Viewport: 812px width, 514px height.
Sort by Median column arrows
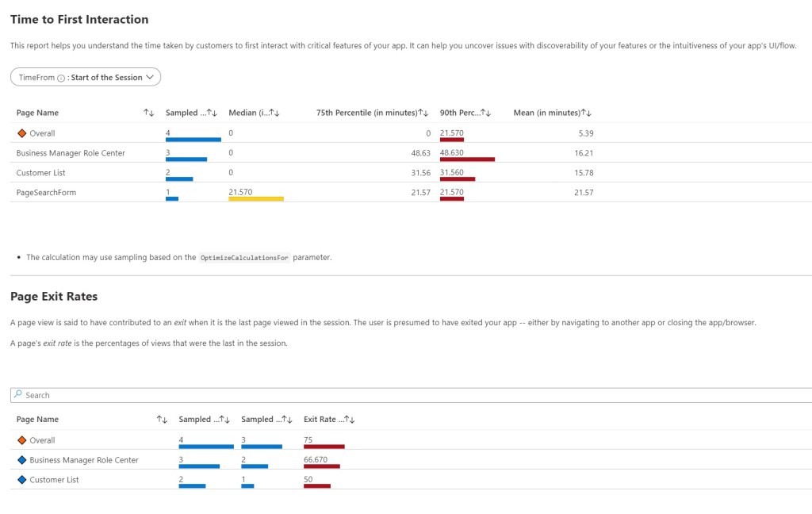pyautogui.click(x=274, y=113)
